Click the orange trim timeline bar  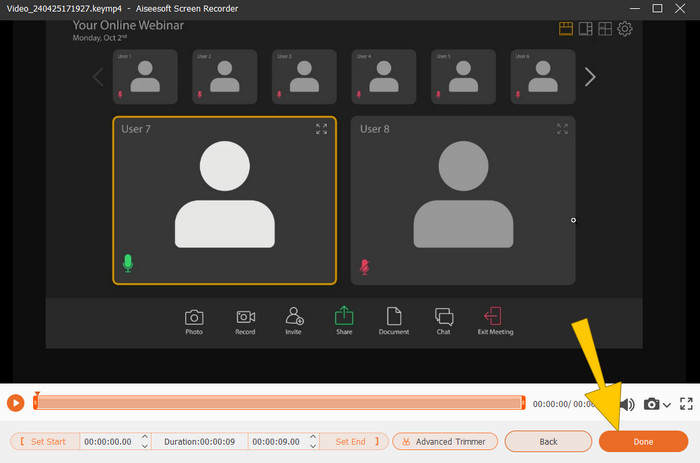tap(279, 403)
